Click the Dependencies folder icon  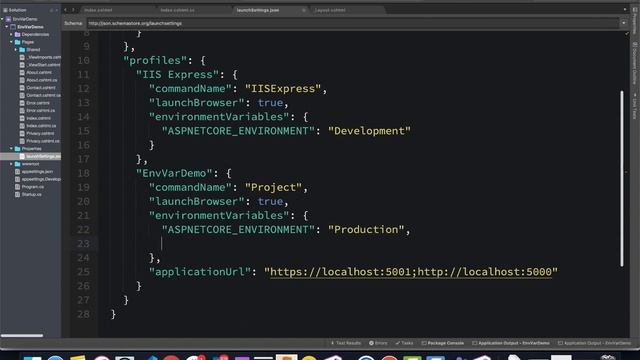point(18,35)
